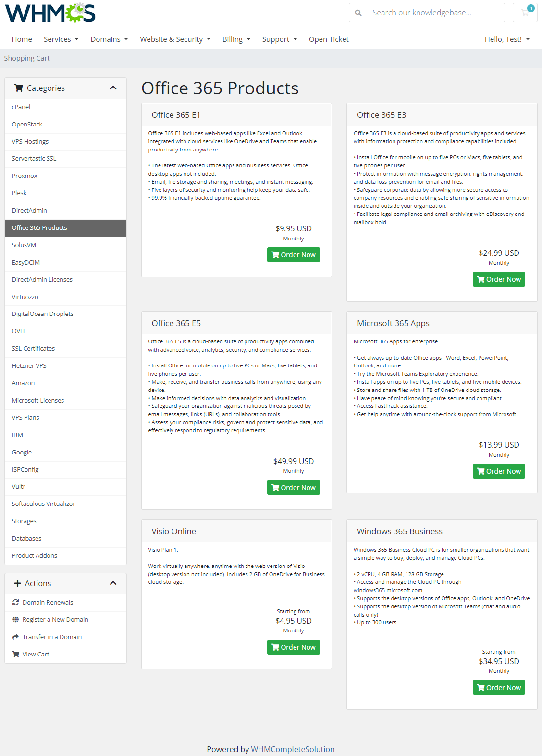Click the Windows 365 Business heading
Screen dimensions: 542x756
click(400, 531)
